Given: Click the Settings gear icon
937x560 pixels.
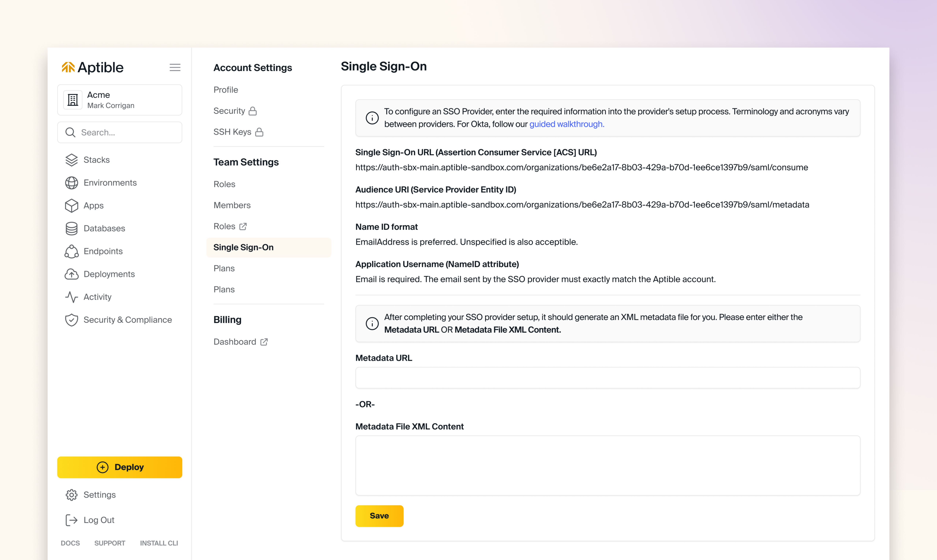Looking at the screenshot, I should (71, 495).
